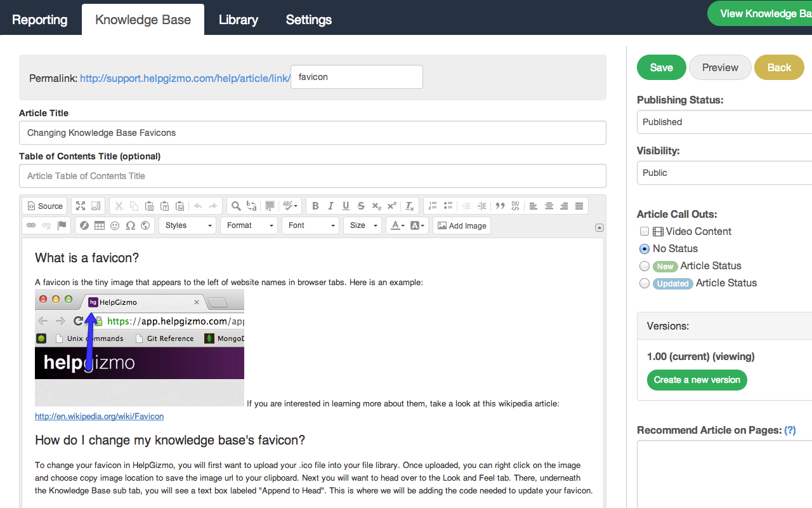Toggle Strikethrough formatting
812x508 pixels.
361,206
